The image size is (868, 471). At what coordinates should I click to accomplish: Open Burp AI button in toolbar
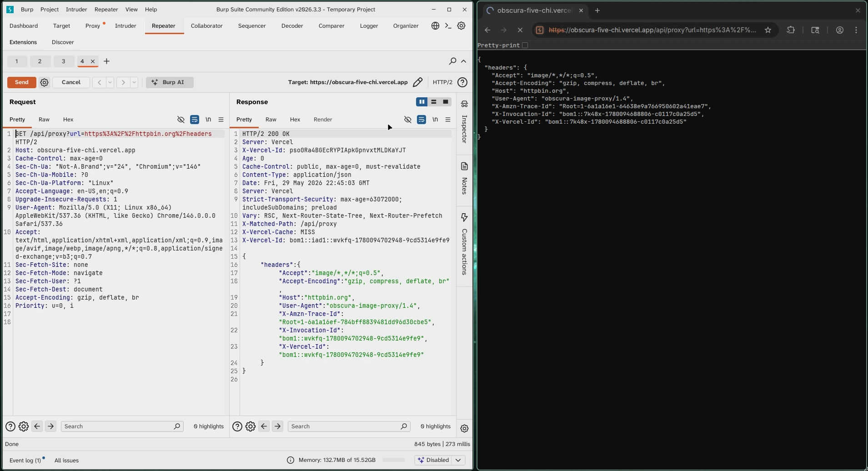(x=170, y=82)
